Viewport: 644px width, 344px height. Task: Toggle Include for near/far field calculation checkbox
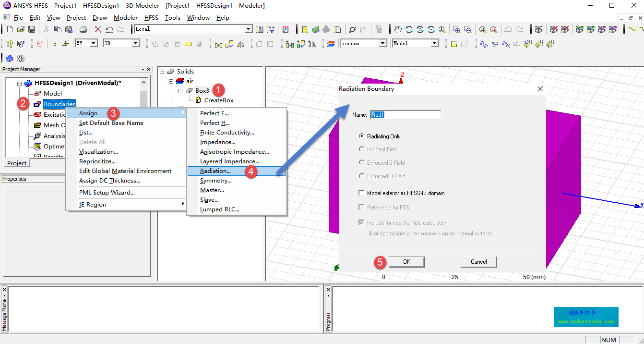tap(361, 223)
